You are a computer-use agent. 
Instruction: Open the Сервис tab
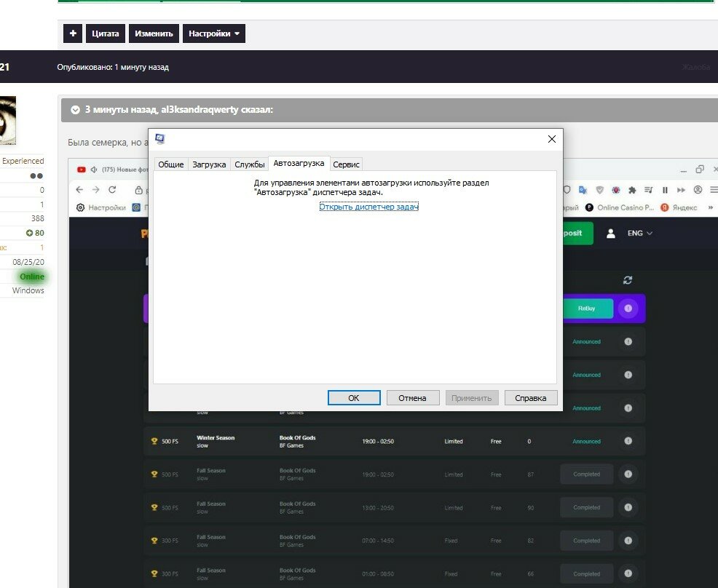346,164
